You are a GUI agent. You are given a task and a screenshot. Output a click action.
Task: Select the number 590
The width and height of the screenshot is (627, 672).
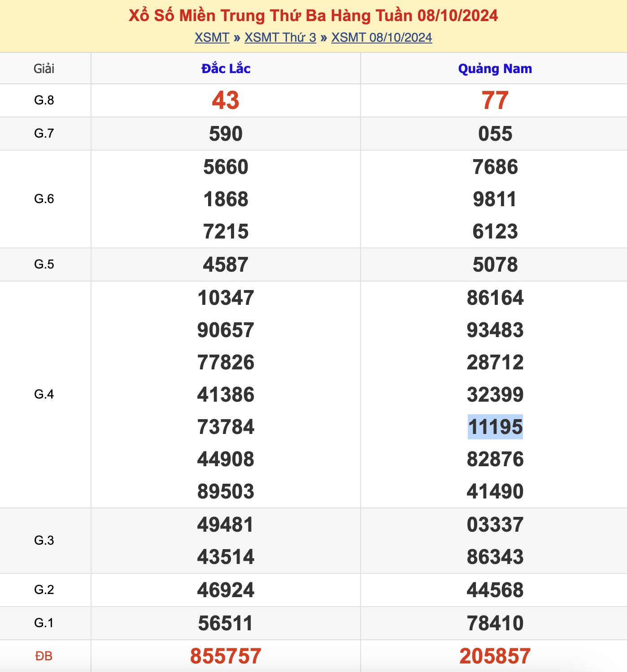tap(226, 134)
